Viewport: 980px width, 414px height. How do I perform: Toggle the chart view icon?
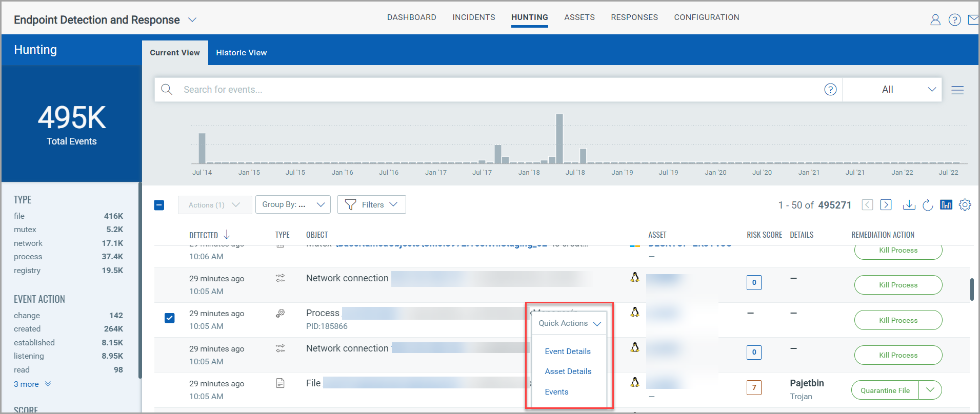[946, 205]
